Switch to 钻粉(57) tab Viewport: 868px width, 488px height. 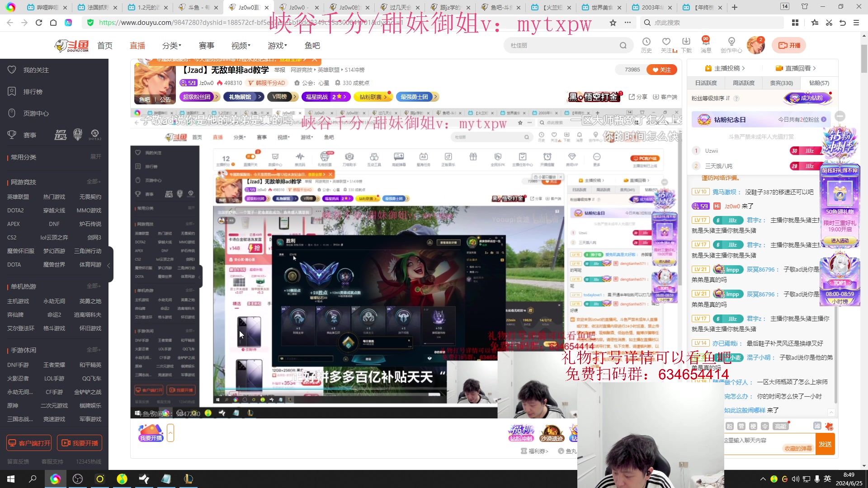tap(819, 83)
